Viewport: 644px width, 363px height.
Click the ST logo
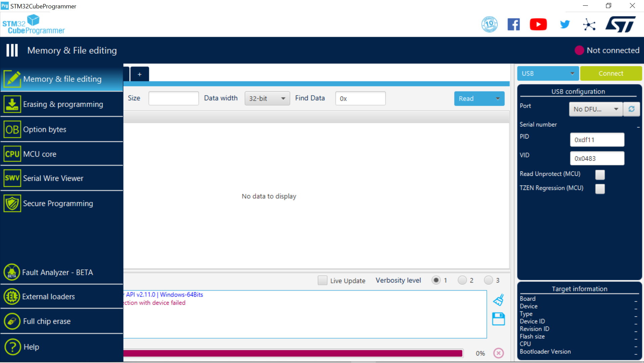tap(620, 24)
